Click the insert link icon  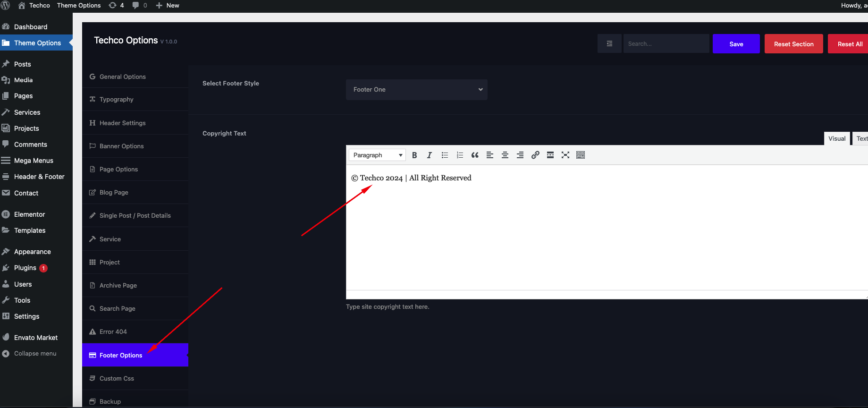(535, 155)
